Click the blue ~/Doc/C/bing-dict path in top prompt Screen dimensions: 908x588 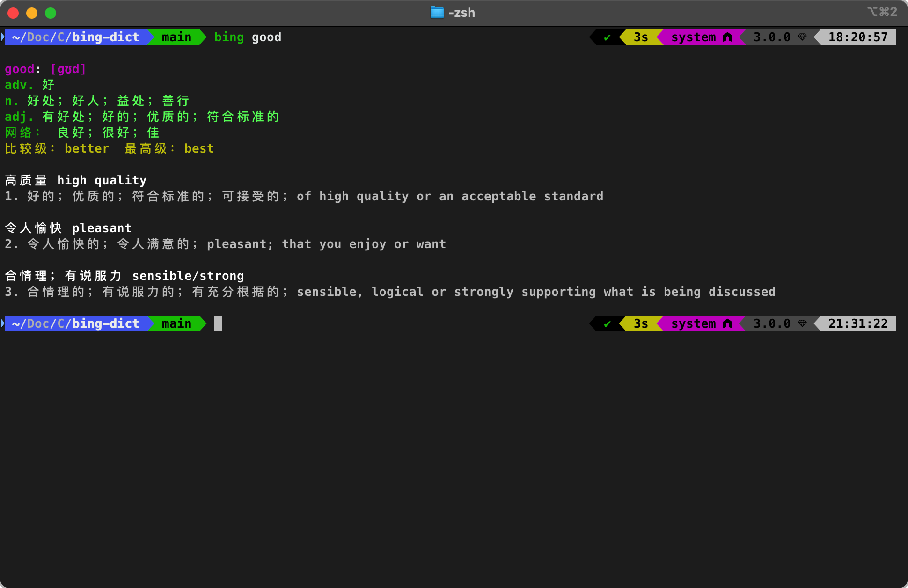(76, 37)
